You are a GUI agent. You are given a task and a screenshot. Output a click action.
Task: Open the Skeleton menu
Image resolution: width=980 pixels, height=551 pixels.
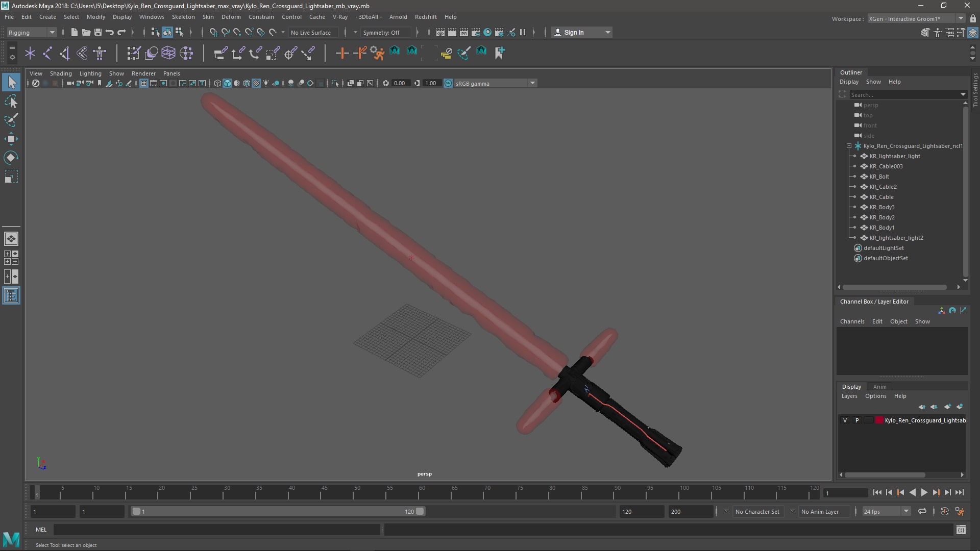183,17
